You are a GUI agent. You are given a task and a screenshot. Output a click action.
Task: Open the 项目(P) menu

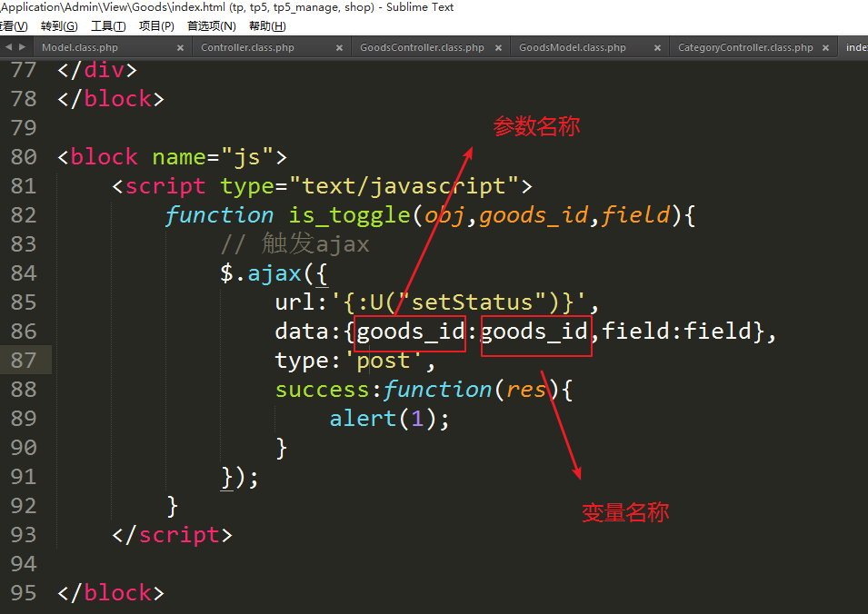156,26
